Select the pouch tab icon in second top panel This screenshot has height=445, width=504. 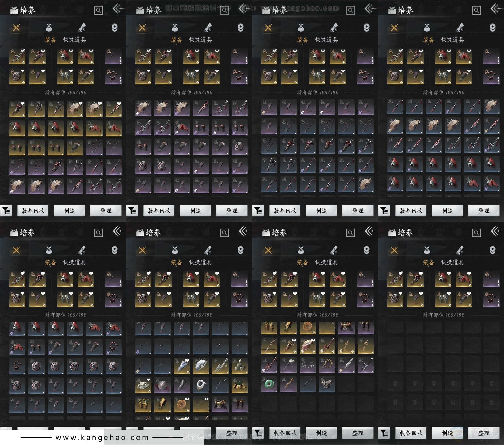click(x=175, y=28)
